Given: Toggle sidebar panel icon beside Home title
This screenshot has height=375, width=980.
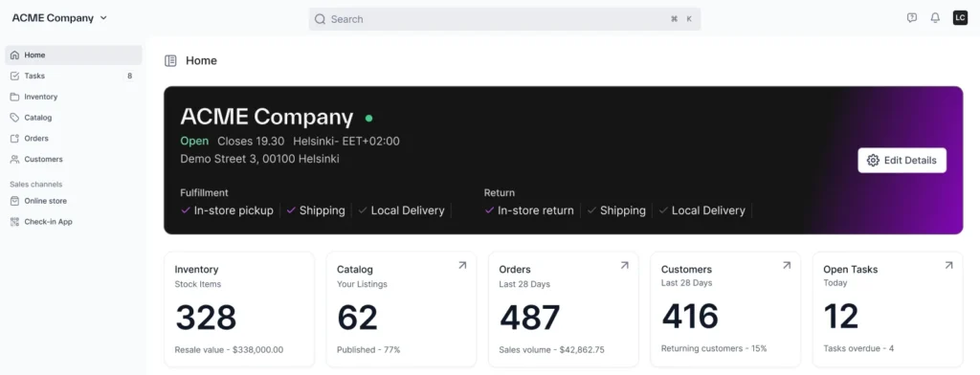Looking at the screenshot, I should click(x=170, y=60).
